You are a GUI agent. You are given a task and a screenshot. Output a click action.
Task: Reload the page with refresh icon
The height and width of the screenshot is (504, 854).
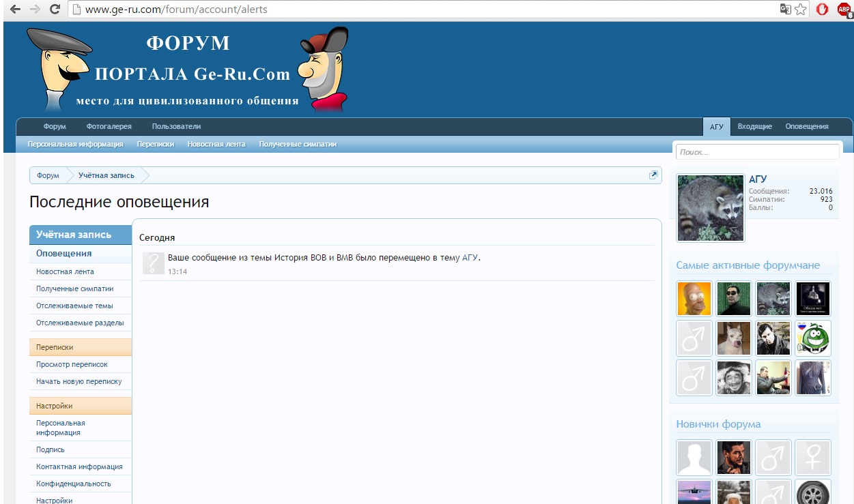(x=55, y=10)
